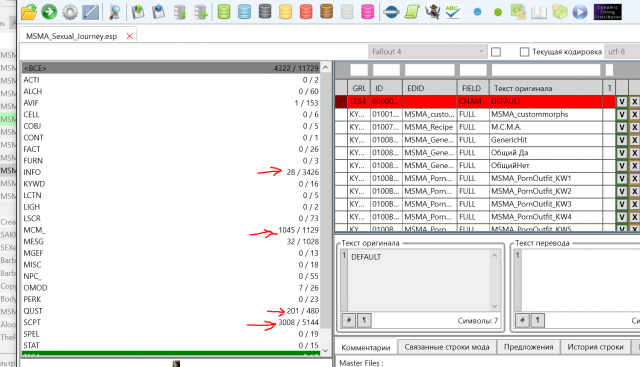Screen dimensions: 640x367
Task: Click the green arrow circle icon
Action: [49, 11]
